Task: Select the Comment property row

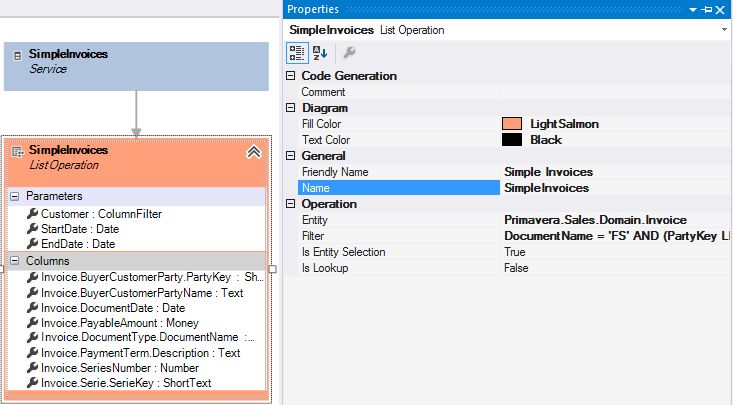Action: coord(514,92)
